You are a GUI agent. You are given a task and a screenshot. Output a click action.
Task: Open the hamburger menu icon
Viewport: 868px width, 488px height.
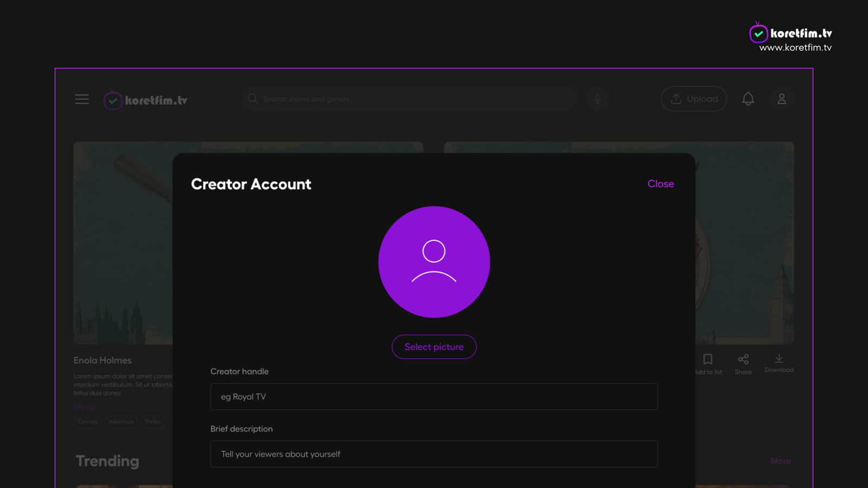[x=82, y=99]
